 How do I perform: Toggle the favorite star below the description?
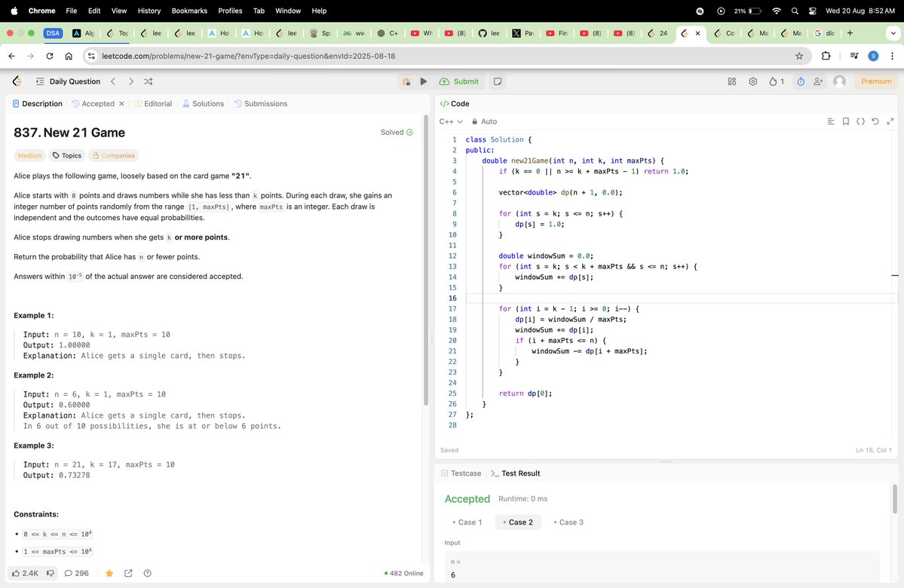109,574
